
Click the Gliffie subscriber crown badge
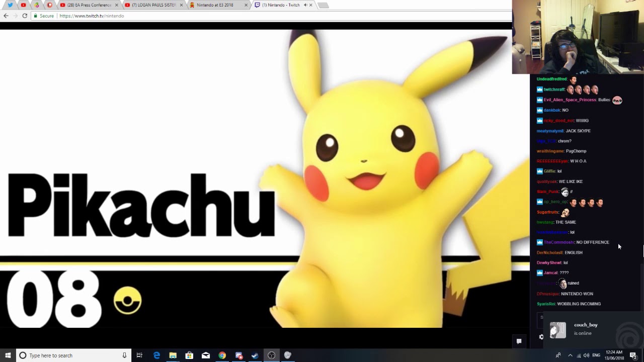pyautogui.click(x=540, y=171)
